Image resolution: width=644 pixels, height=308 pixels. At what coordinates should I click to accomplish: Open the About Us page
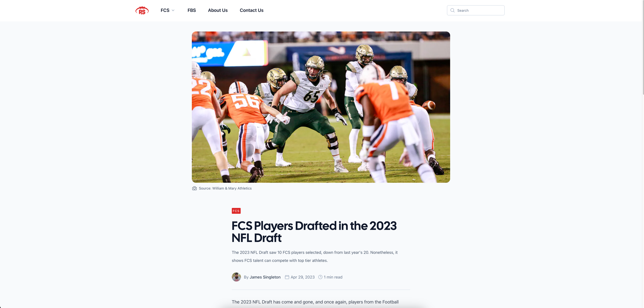pos(218,10)
